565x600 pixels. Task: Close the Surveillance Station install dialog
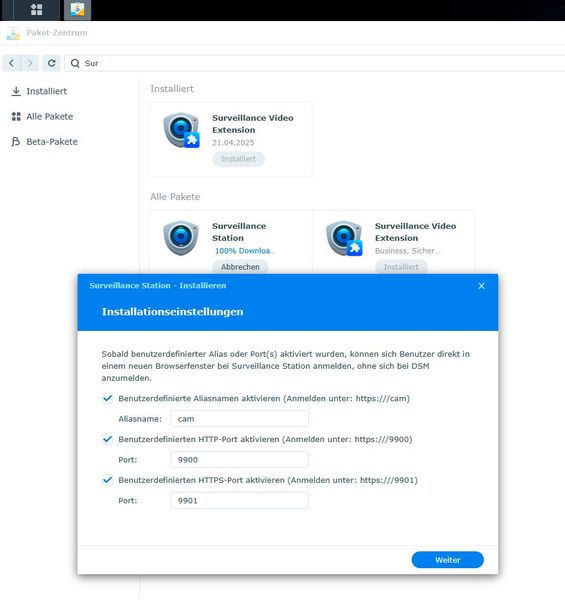[482, 286]
